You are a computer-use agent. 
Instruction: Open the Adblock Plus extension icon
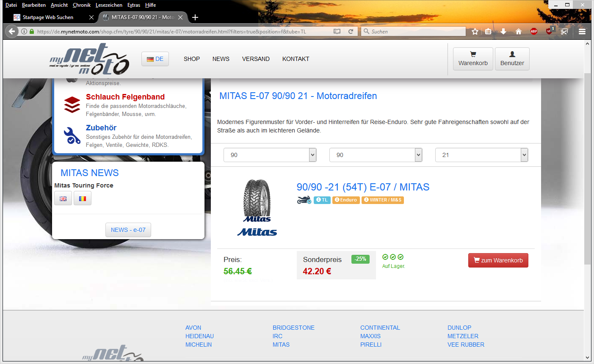click(534, 31)
